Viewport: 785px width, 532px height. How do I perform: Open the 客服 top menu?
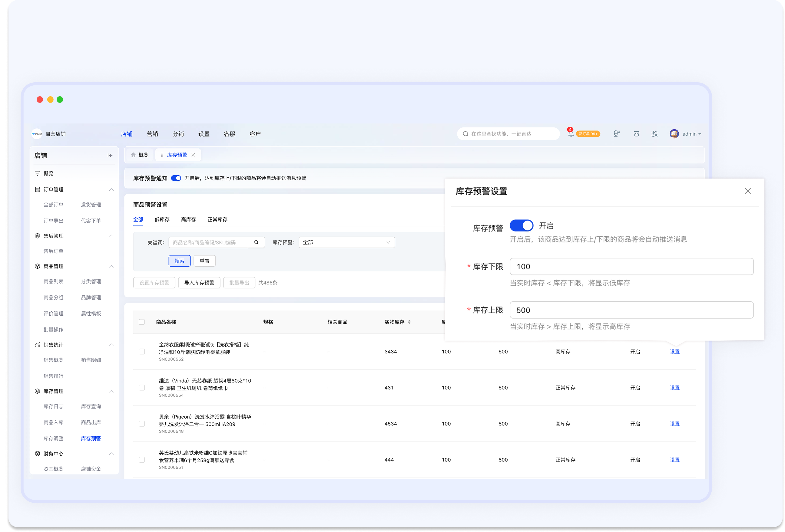pyautogui.click(x=229, y=134)
